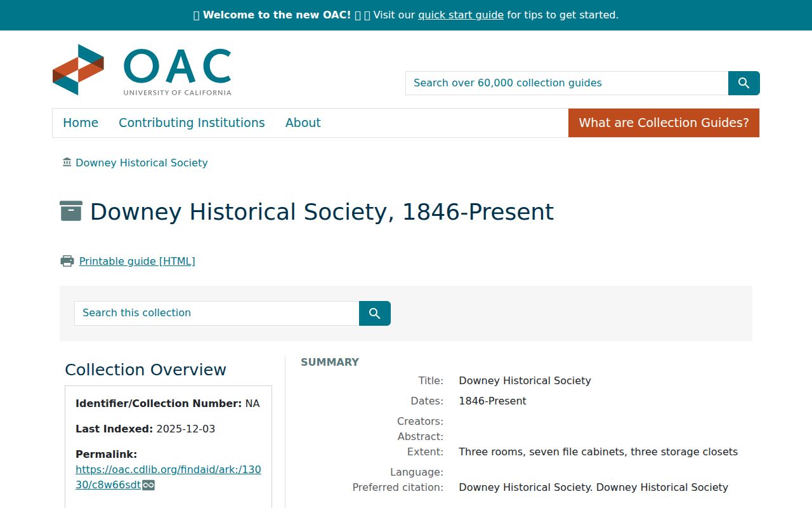This screenshot has height=508, width=812.
Task: Click the institution building icon
Action: click(x=67, y=163)
